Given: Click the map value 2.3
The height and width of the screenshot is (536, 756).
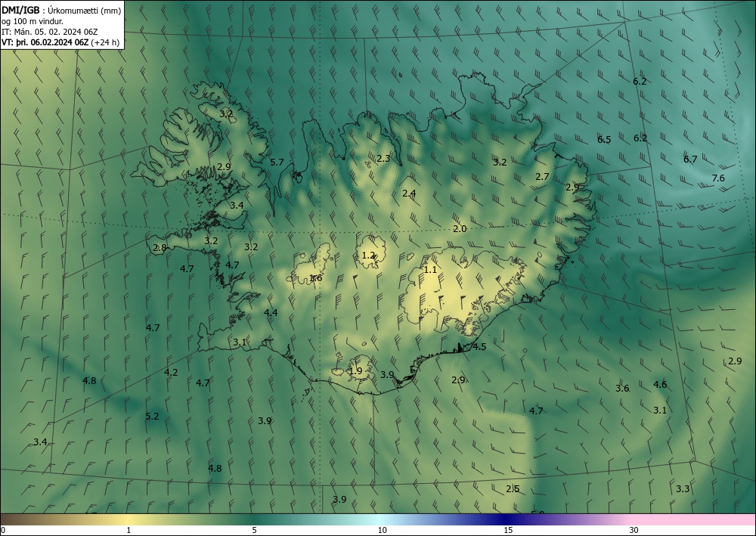Looking at the screenshot, I should click(x=383, y=158).
